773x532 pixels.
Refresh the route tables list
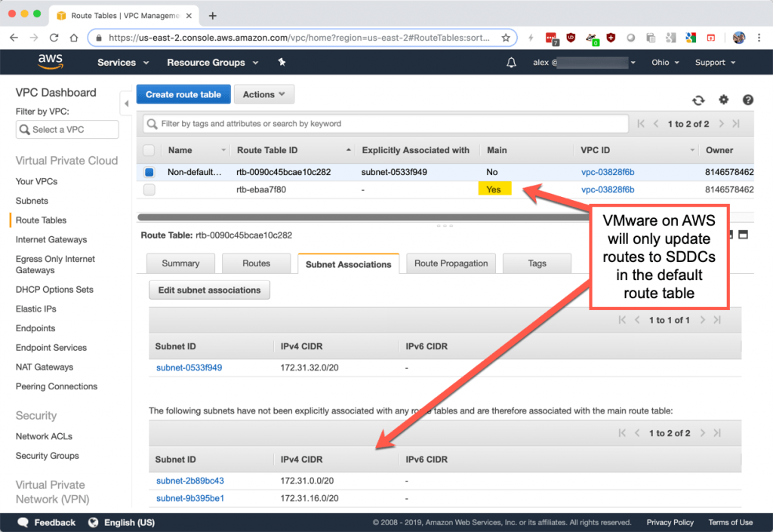(x=698, y=100)
